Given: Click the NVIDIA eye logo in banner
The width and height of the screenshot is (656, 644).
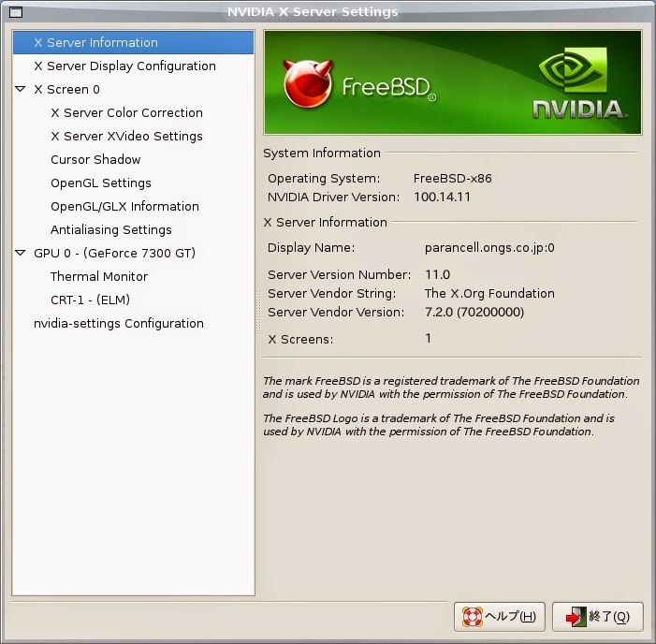Looking at the screenshot, I should click(572, 69).
